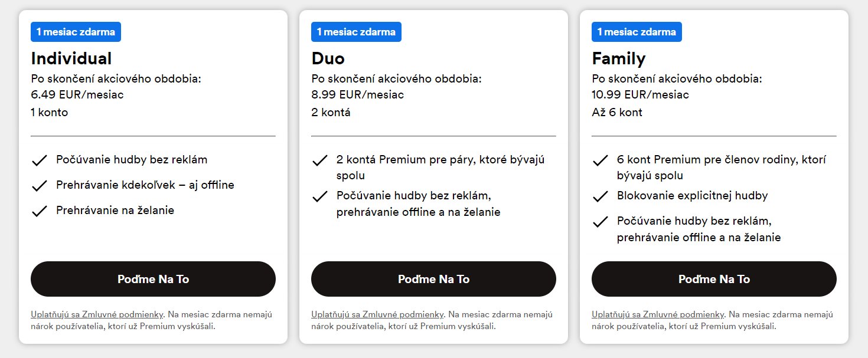Click '1 mesiac zdarma' badge on Individual

click(76, 32)
